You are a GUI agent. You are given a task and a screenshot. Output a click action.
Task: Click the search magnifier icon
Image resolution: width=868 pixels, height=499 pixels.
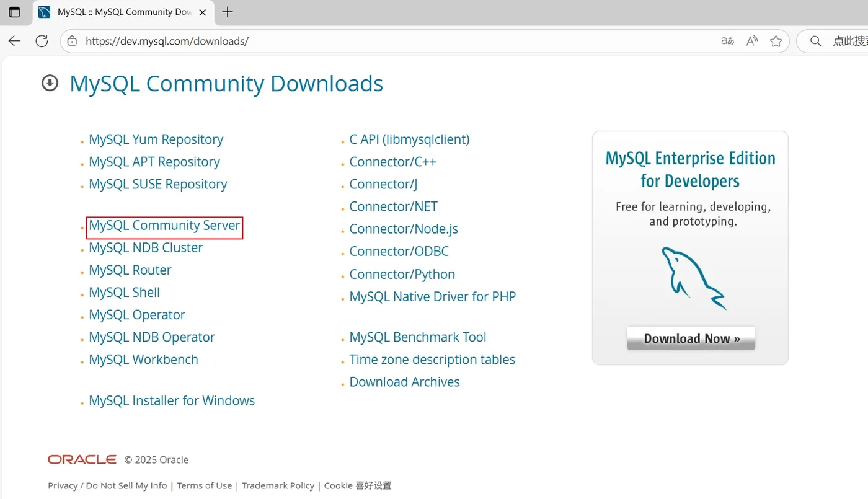tap(816, 41)
